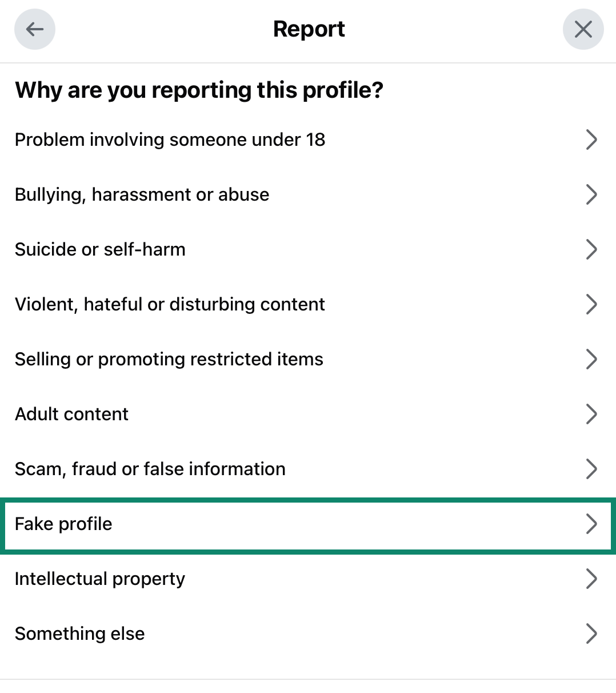Choose 'Intellectual property' as reason
Screen dimensions: 616x693
click(99, 579)
